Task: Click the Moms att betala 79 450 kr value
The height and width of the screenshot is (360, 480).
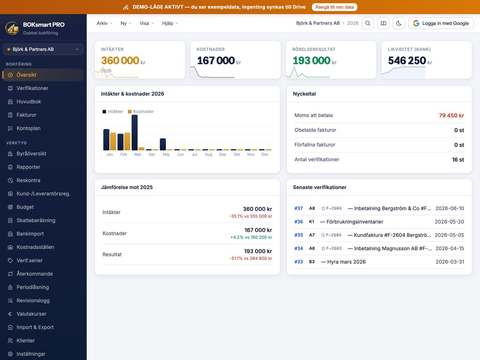Action: tap(451, 115)
